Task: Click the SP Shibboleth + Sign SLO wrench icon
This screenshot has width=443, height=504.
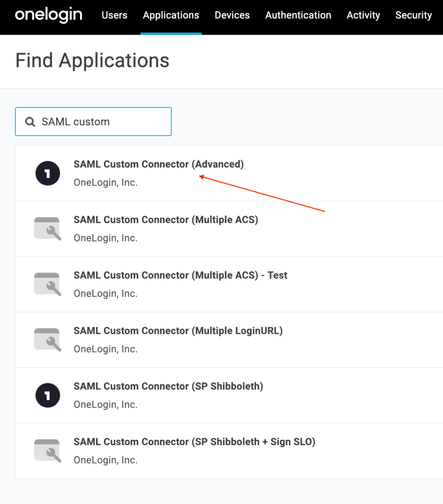Action: point(48,451)
